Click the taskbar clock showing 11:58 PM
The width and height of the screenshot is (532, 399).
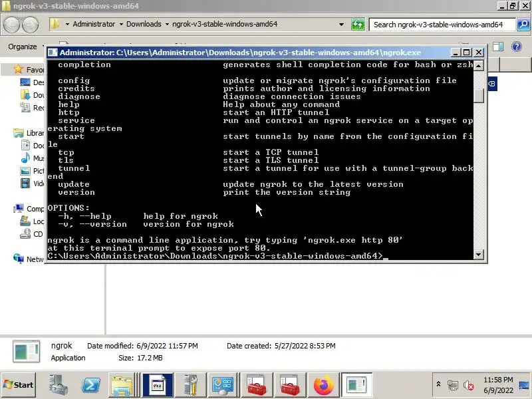coord(498,380)
